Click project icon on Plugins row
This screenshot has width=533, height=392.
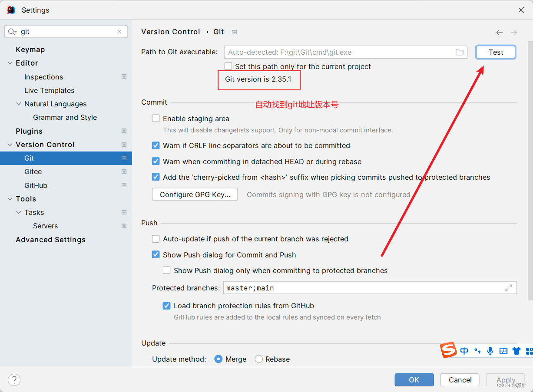coord(124,131)
